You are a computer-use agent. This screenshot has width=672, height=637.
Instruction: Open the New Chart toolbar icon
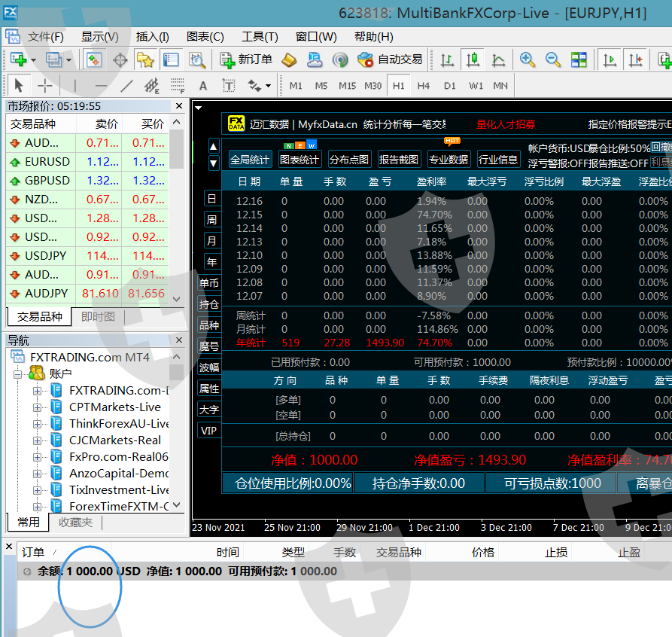(x=18, y=59)
